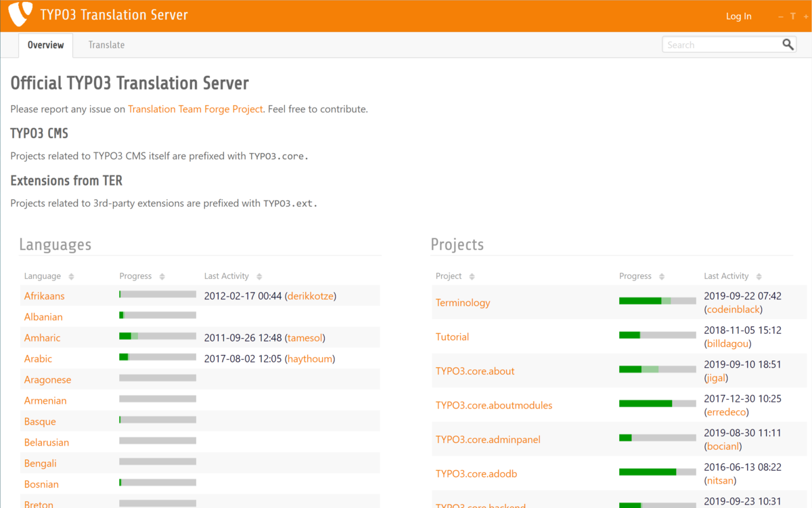Click the Arabic progress bar
This screenshot has height=508, width=812.
click(x=158, y=357)
